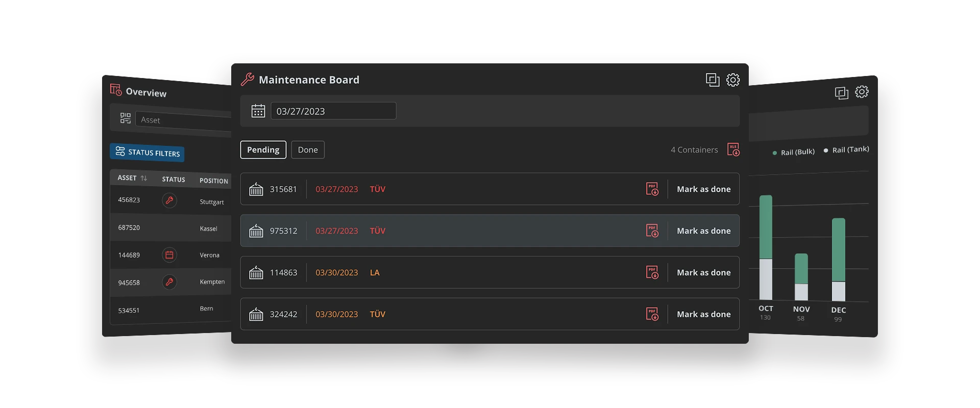Image resolution: width=980 pixels, height=408 pixels.
Task: Select asset 687520 in Overview
Action: click(x=129, y=227)
